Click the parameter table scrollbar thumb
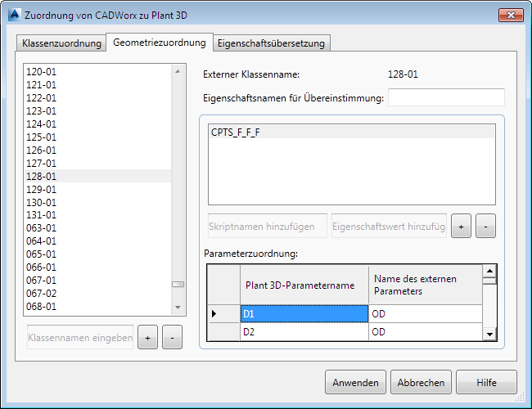This screenshot has height=409, width=532. pos(489,281)
